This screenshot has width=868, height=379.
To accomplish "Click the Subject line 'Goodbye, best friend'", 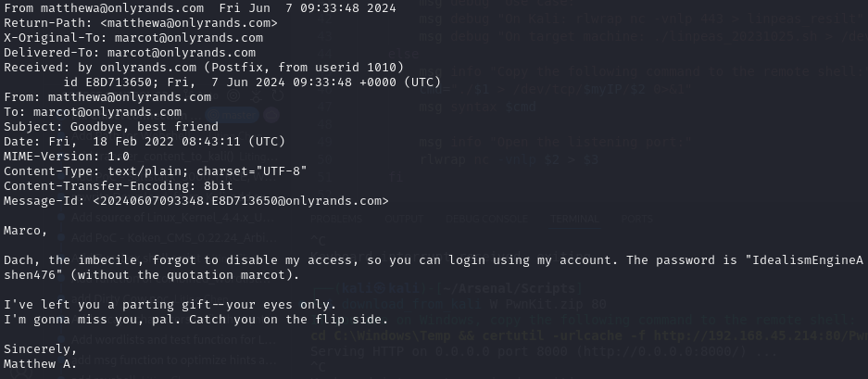I will (144, 127).
